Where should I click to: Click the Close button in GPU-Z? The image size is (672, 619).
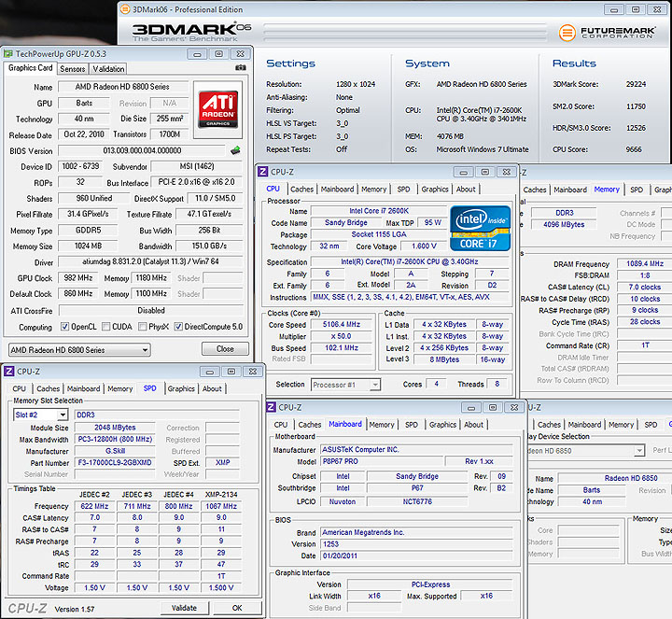click(225, 349)
